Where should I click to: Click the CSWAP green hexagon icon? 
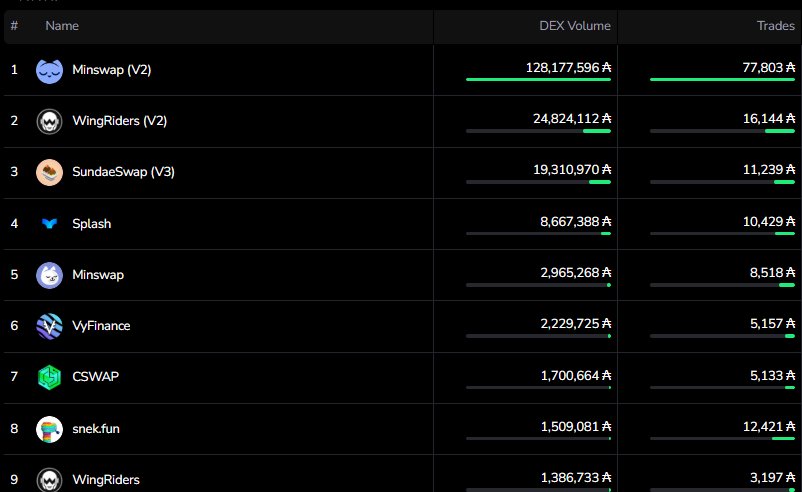49,377
